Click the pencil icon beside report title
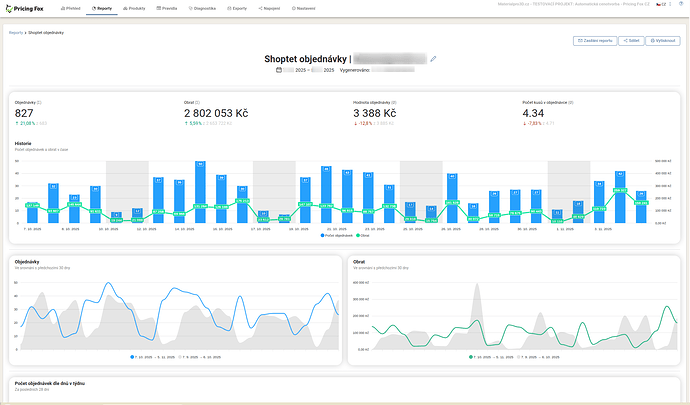This screenshot has width=690, height=405. tap(434, 59)
